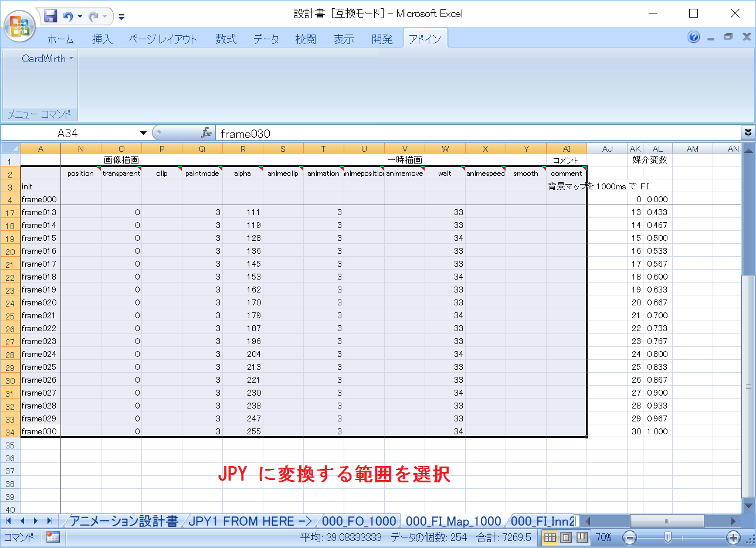Image resolution: width=756 pixels, height=548 pixels.
Task: Click the '画像描画' group header cell
Action: (121, 160)
